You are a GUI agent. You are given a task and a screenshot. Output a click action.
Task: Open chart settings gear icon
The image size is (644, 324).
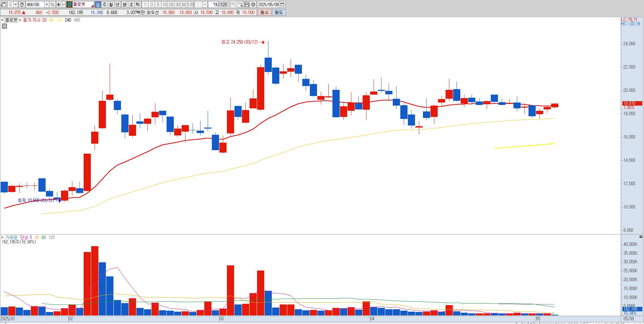pyautogui.click(x=253, y=4)
